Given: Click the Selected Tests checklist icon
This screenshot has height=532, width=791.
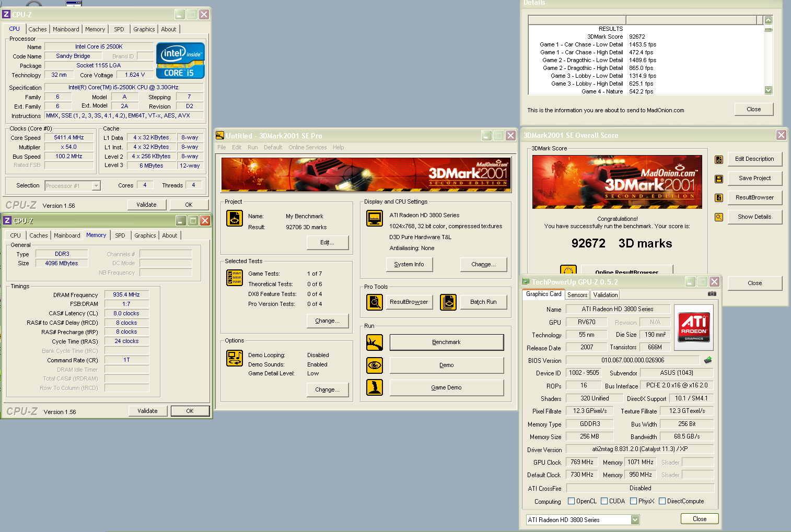Looking at the screenshot, I should (235, 278).
